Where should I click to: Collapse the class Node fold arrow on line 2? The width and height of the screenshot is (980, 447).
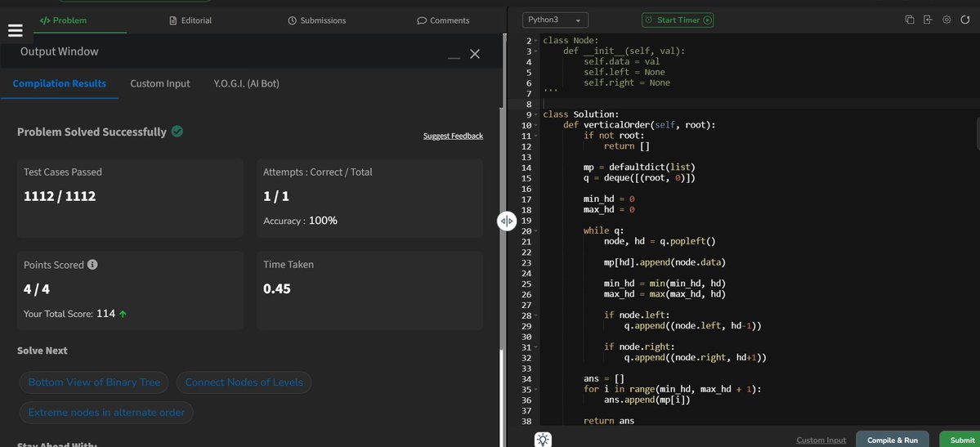(537, 41)
